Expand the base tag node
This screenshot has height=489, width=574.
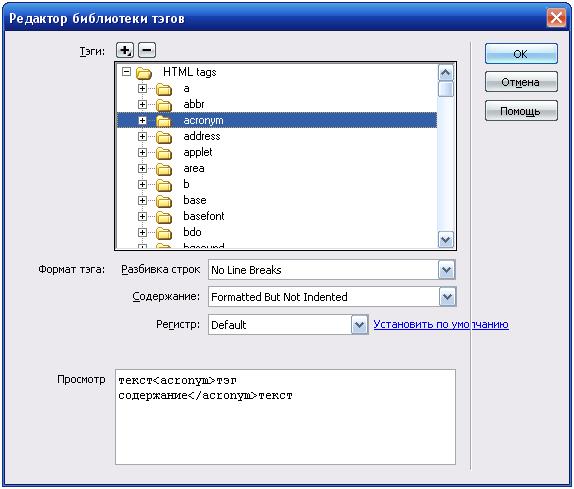142,201
